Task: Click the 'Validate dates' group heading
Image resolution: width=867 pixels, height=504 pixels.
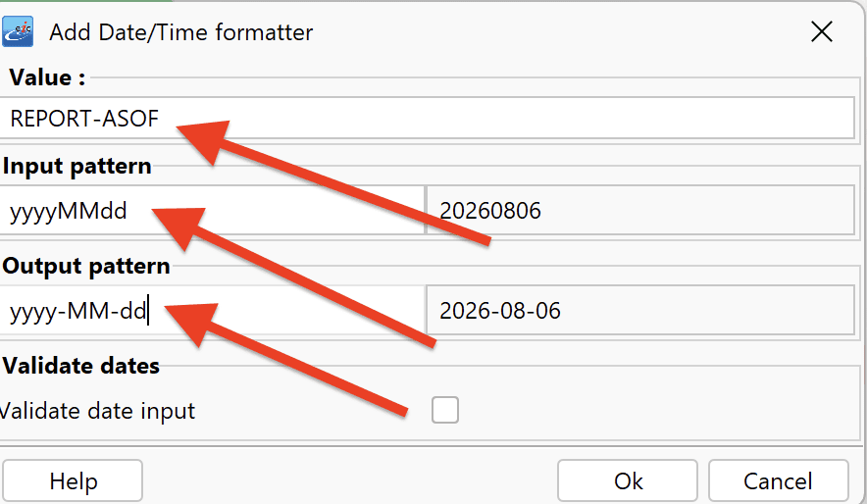Action: [x=81, y=366]
